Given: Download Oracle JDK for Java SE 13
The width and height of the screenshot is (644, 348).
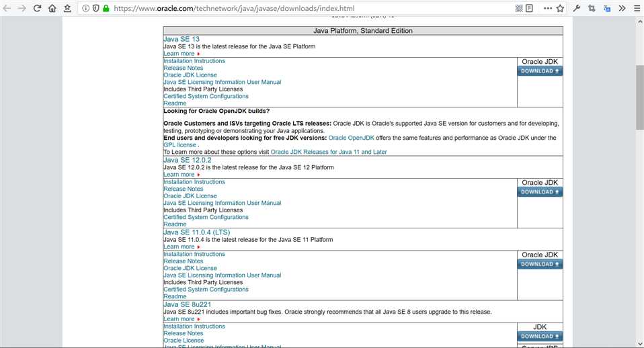Looking at the screenshot, I should 540,71.
